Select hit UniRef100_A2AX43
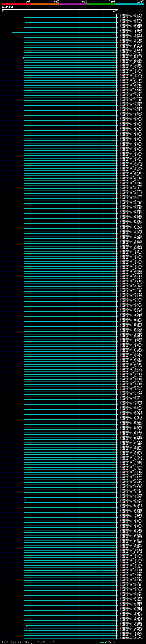Screen dimensions: 146x644 (131, 22)
